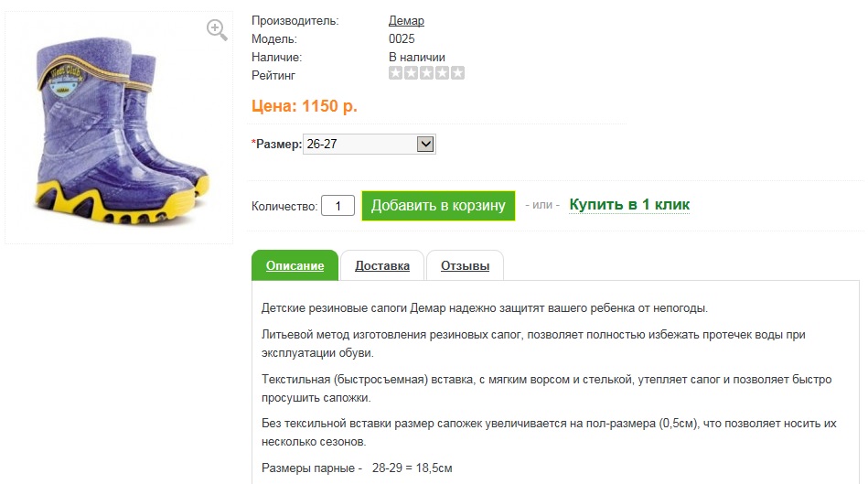Rate the product with one star
This screenshot has height=484, width=868.
(x=396, y=73)
